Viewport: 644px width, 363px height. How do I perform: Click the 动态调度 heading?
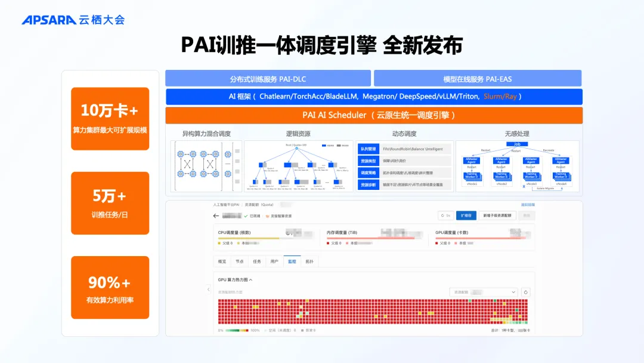[x=404, y=134]
